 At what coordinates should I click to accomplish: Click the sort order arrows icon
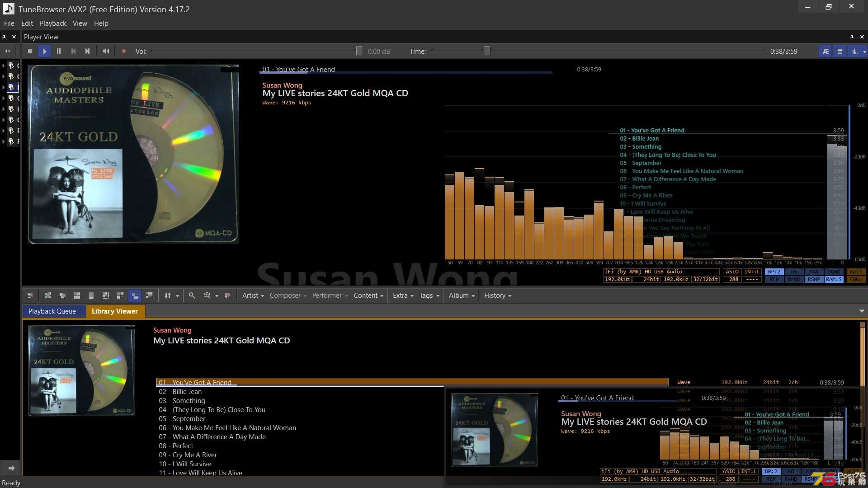(168, 296)
